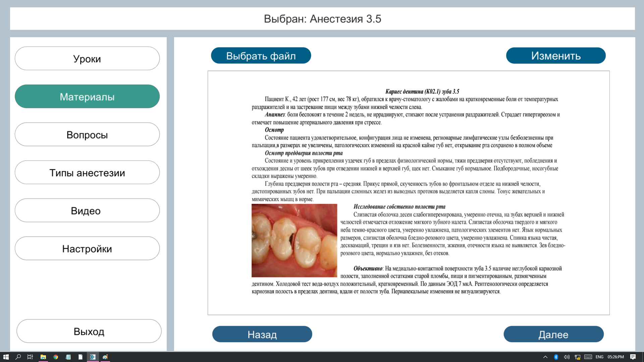This screenshot has width=644, height=362.
Task: Go to Типы анестезии section
Action: point(87,173)
